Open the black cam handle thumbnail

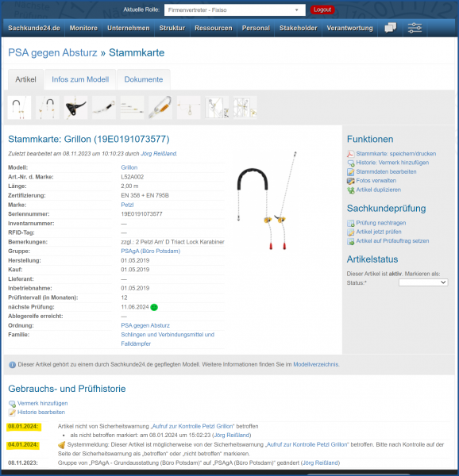point(75,107)
